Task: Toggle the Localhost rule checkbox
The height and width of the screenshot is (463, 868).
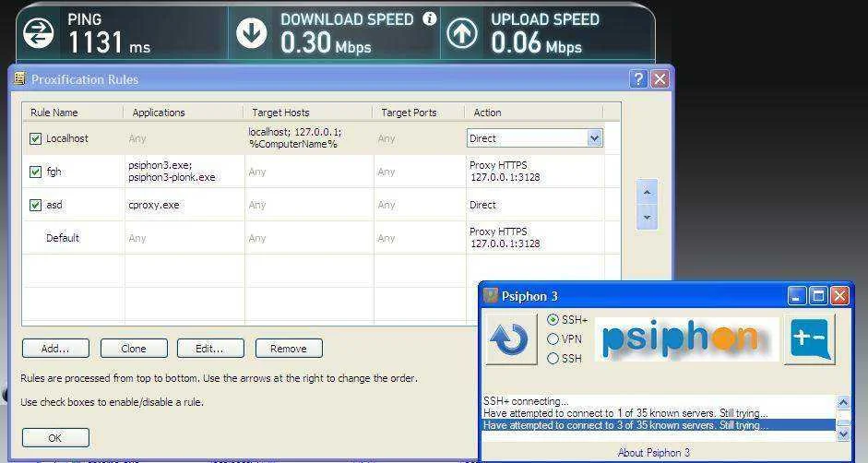Action: (35, 138)
